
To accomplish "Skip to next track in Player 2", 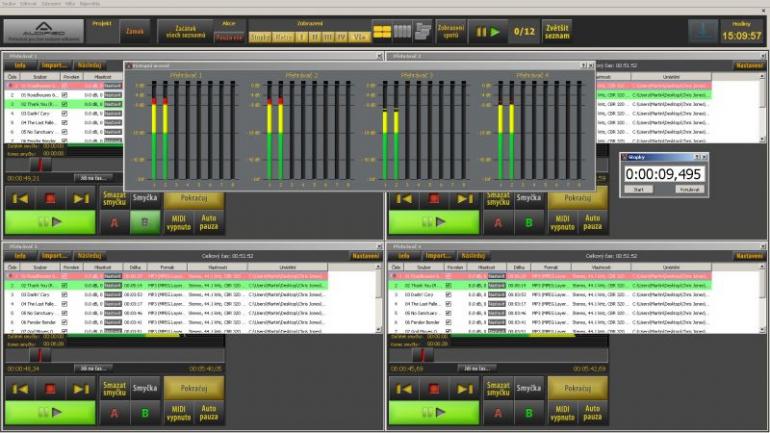I will 465,199.
